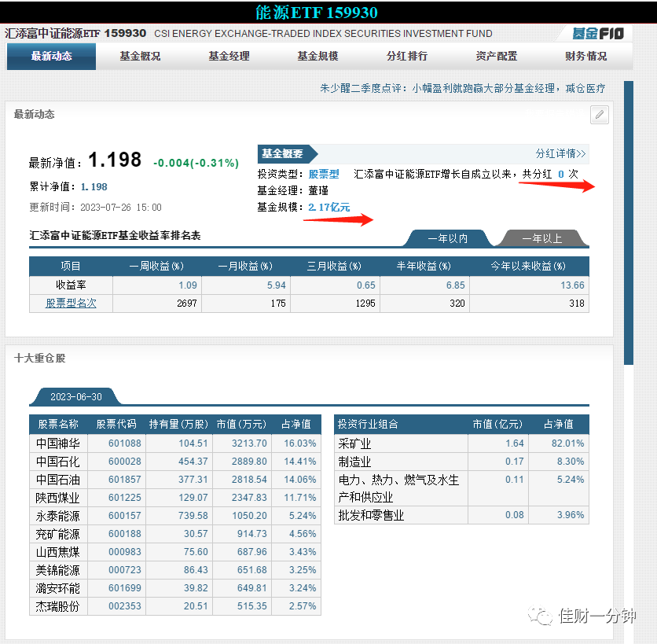The width and height of the screenshot is (657, 644).
Task: Click market value 3213.70 for 中国神华
Action: point(249,443)
